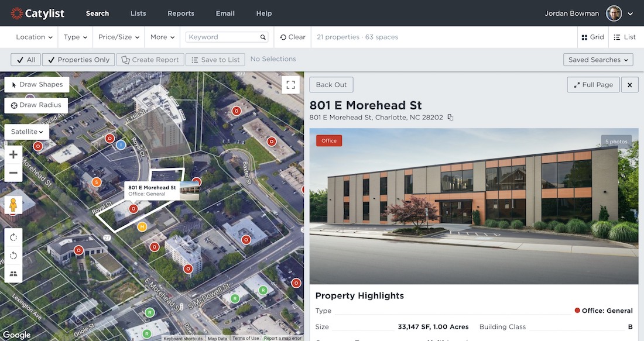Go to the Search tab
The image size is (644, 341).
97,13
